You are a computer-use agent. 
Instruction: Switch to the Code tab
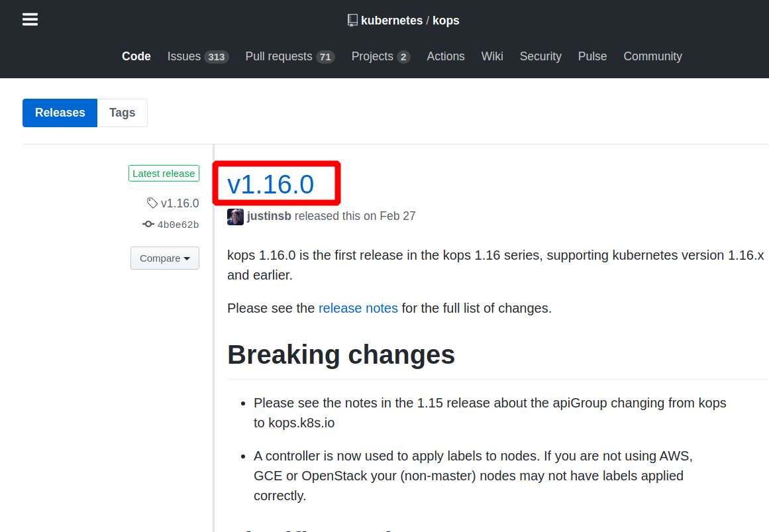click(136, 56)
